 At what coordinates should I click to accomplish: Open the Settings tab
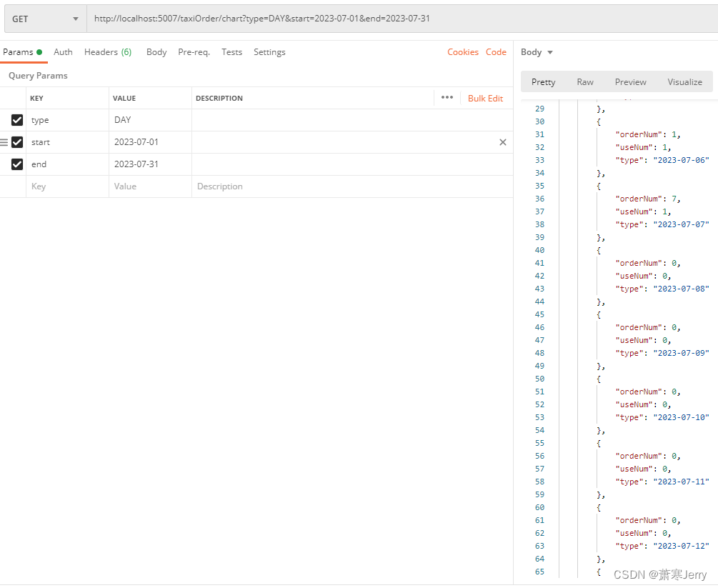[x=269, y=52]
